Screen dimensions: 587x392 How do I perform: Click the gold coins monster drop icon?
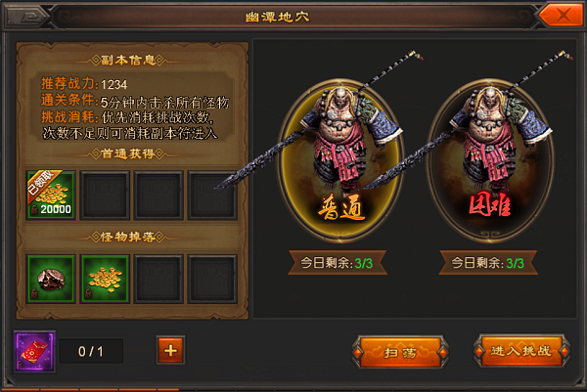(105, 279)
